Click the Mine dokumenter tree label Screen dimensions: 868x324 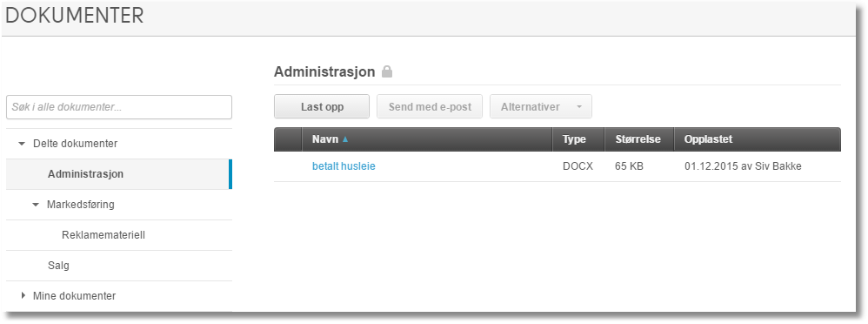tap(75, 296)
